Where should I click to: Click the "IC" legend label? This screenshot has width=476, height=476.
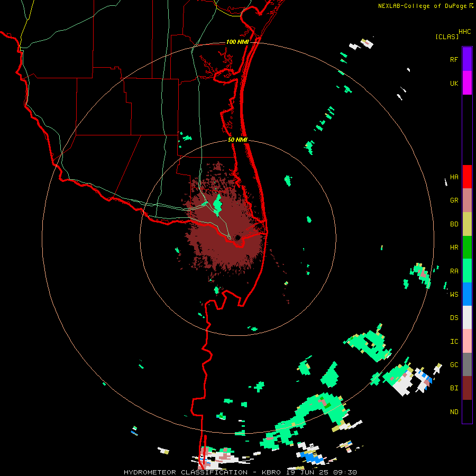click(454, 342)
